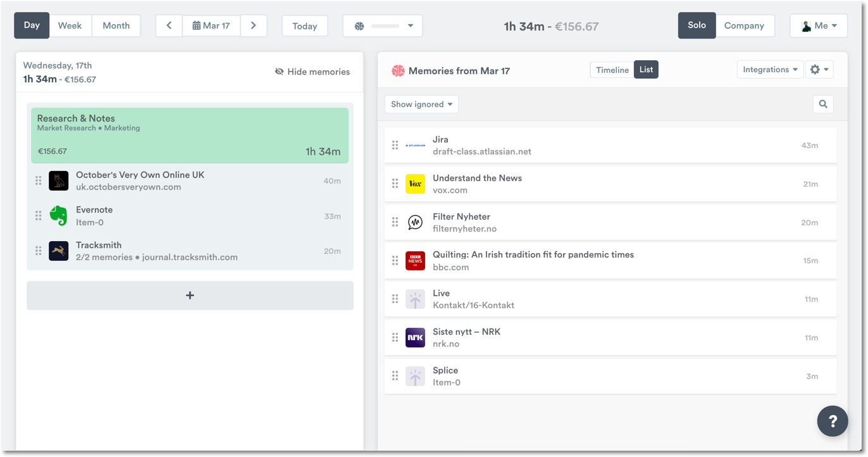Grab the drag handle on Live row
Image resolution: width=868 pixels, height=457 pixels.
point(395,299)
